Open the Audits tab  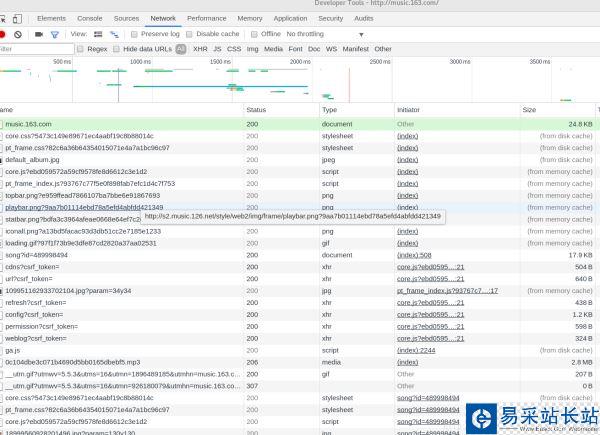coord(364,18)
